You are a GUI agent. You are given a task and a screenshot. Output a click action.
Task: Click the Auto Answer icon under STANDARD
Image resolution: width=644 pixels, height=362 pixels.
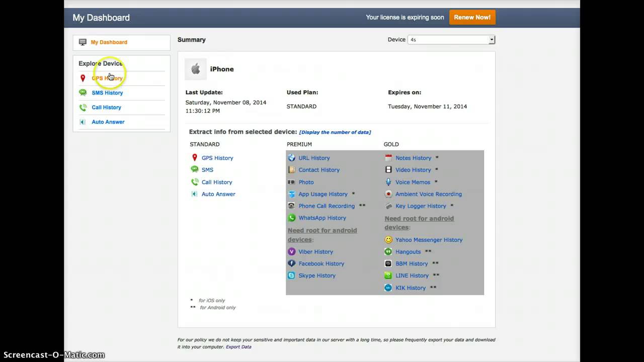click(x=195, y=194)
